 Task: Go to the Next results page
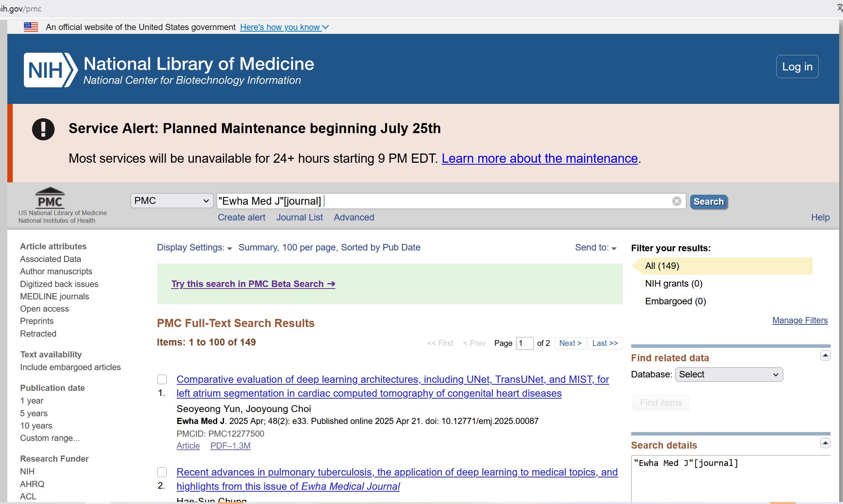(570, 343)
